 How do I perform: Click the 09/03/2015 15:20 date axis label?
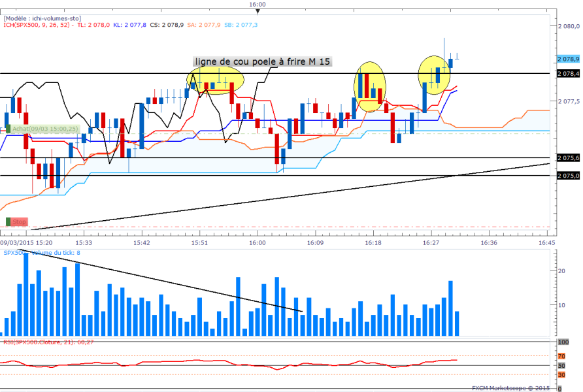26,242
